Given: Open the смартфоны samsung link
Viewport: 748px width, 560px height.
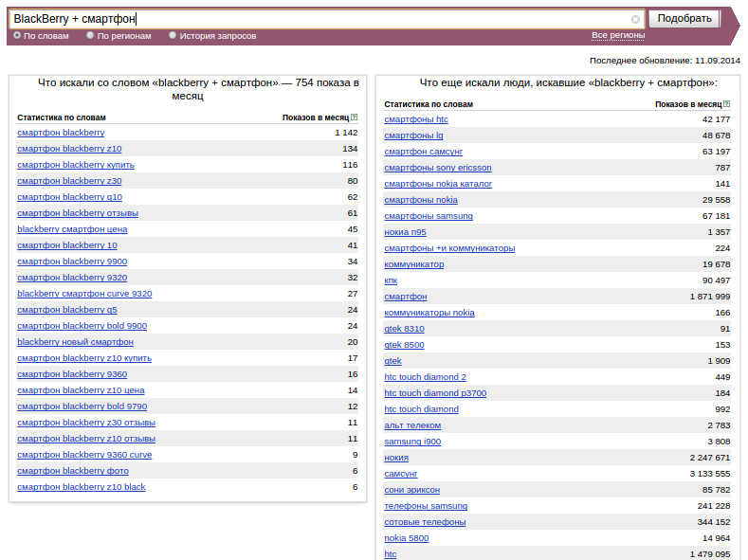Looking at the screenshot, I should click(429, 216).
